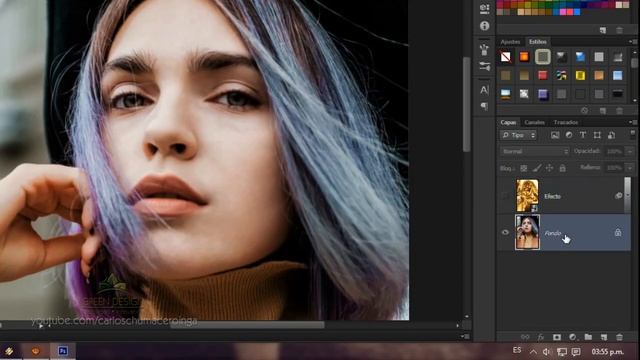Image resolution: width=640 pixels, height=360 pixels.
Task: Show the hidden Efecto layer
Action: click(x=505, y=196)
